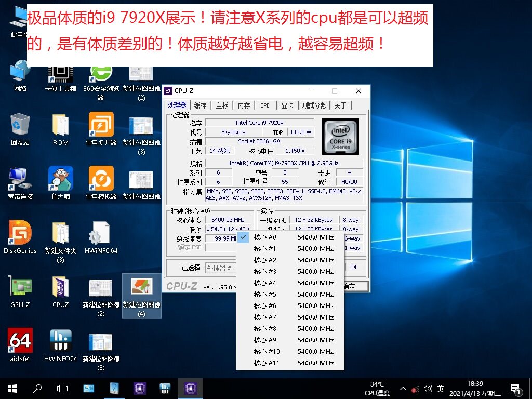Select 核心 #8 in the core menu
Image resolution: width=532 pixels, height=399 pixels.
point(290,329)
